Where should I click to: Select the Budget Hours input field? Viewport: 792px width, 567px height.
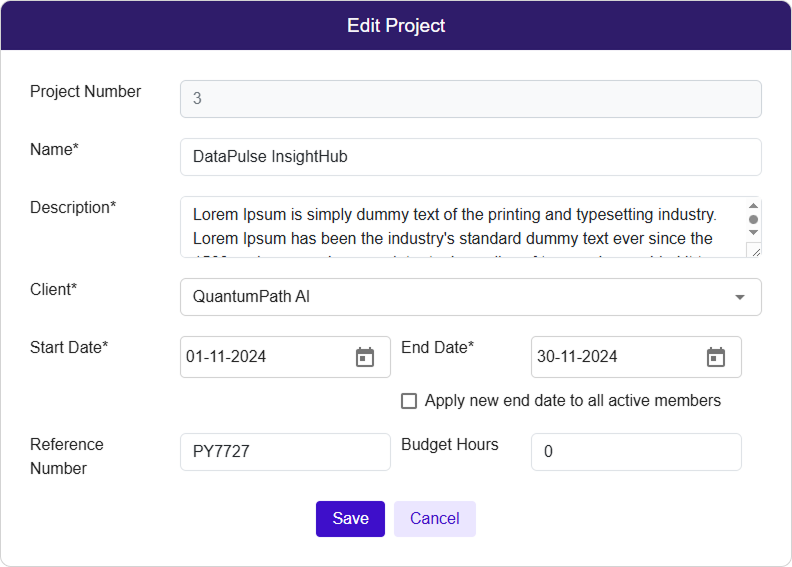tap(636, 452)
